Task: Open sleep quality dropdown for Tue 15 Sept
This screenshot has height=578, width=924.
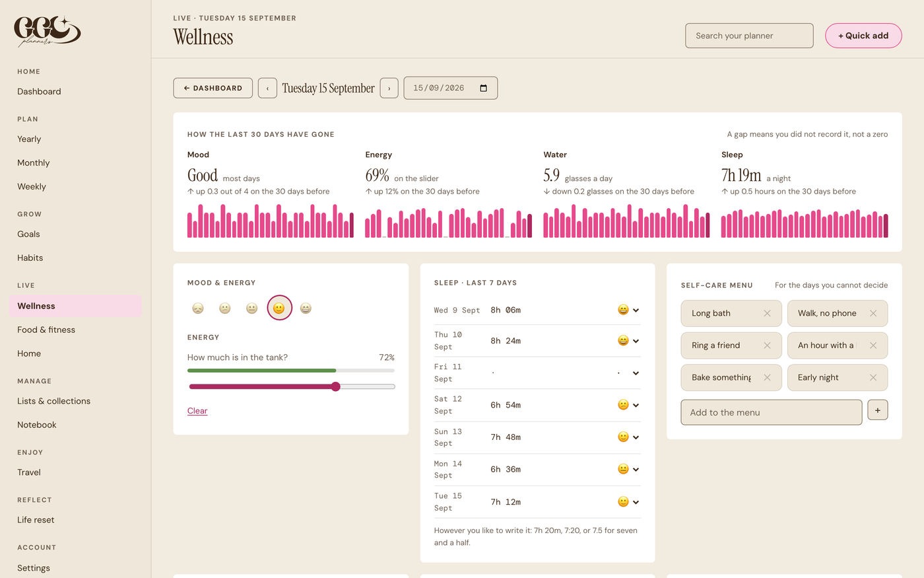Action: point(628,502)
